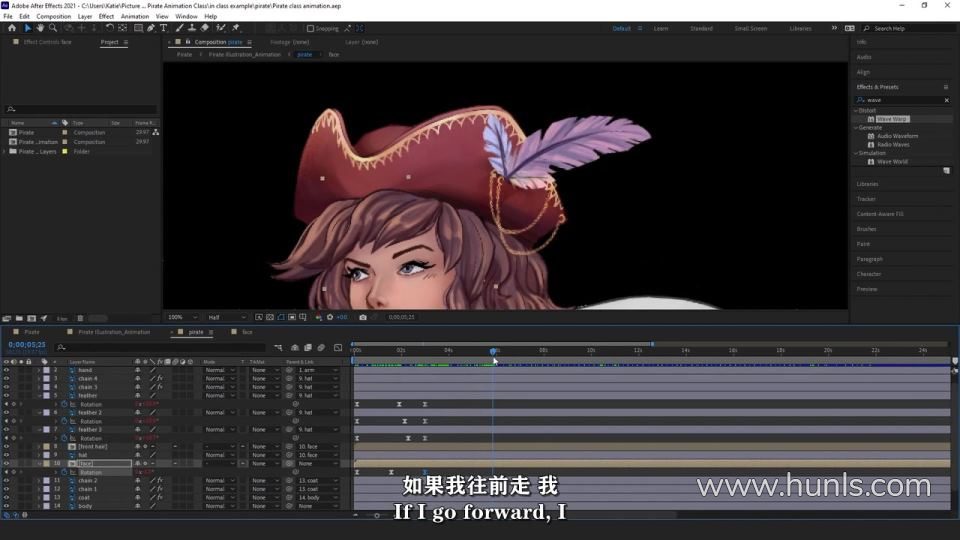Take a snapshot with the camera icon
Screen dimensions: 960x540
[x=363, y=317]
